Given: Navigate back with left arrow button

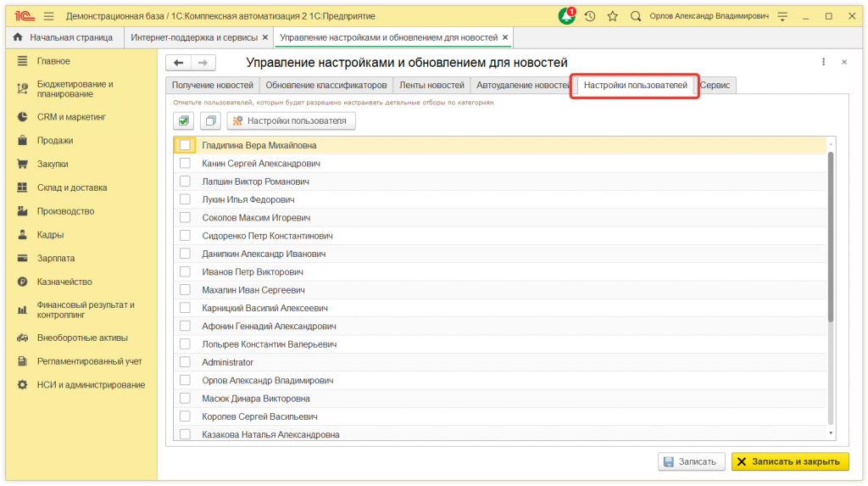Looking at the screenshot, I should 179,63.
